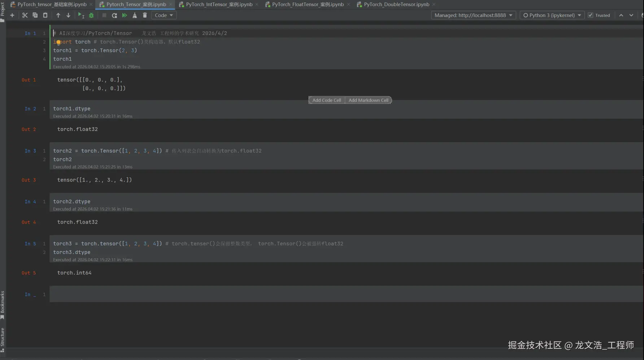The width and height of the screenshot is (644, 360).
Task: Select the 'In 1' cell label
Action: [x=30, y=33]
